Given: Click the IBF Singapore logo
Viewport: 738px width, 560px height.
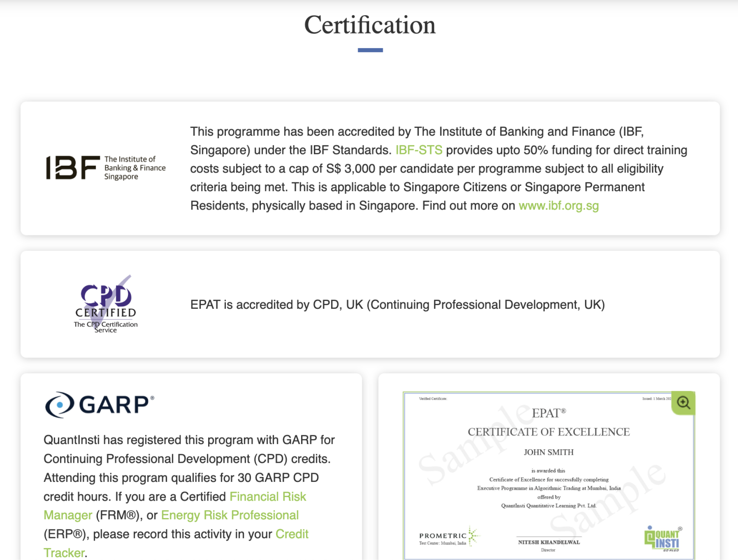Looking at the screenshot, I should (x=106, y=168).
